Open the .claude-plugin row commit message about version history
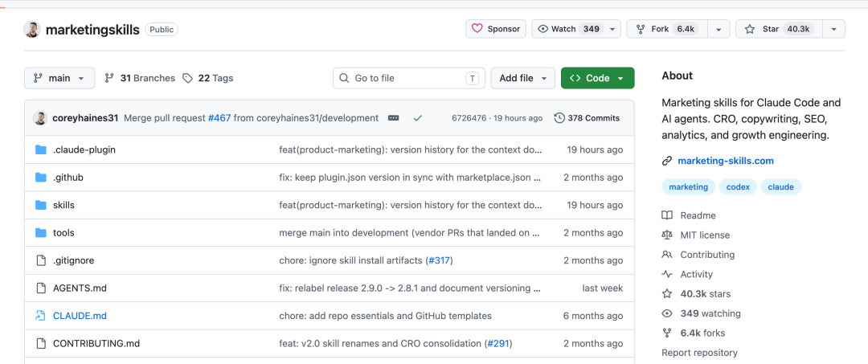Viewport: 868px width, 364px height. coord(410,150)
